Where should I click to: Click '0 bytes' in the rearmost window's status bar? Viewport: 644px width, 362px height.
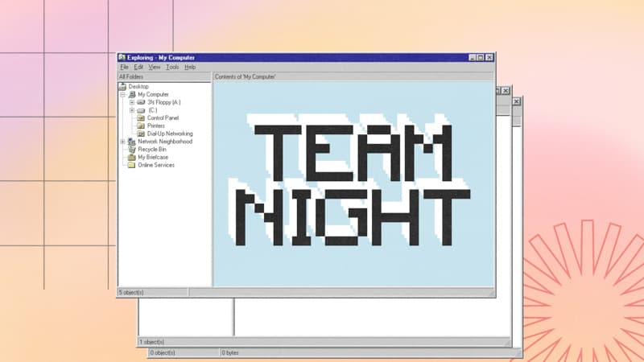point(230,352)
